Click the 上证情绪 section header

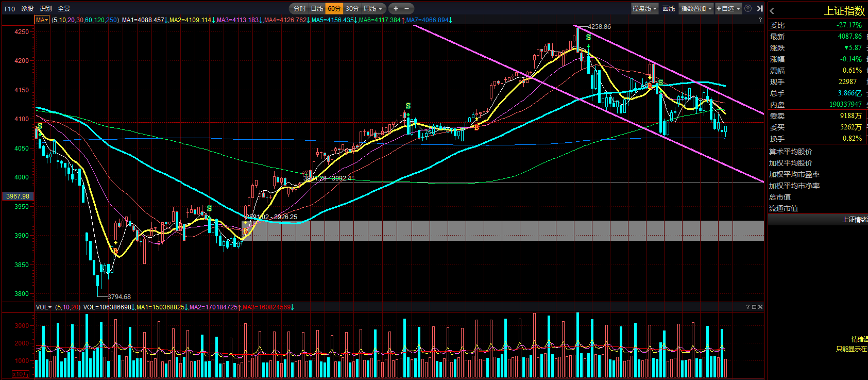855,220
